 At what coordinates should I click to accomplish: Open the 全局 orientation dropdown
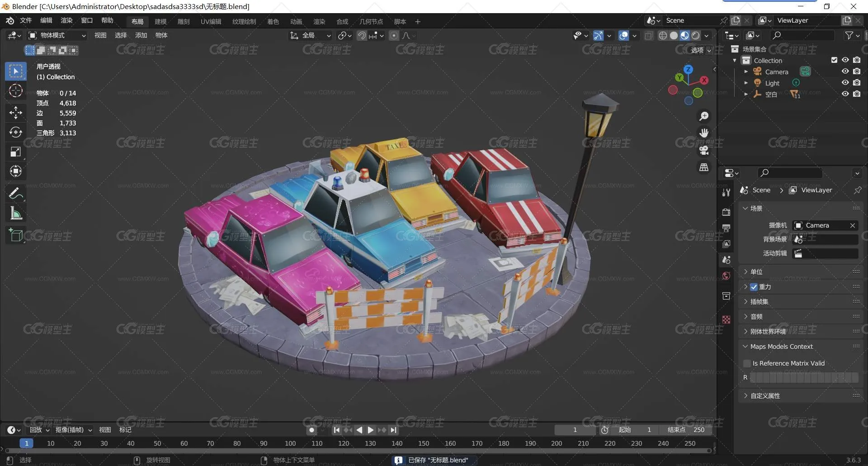click(x=310, y=35)
